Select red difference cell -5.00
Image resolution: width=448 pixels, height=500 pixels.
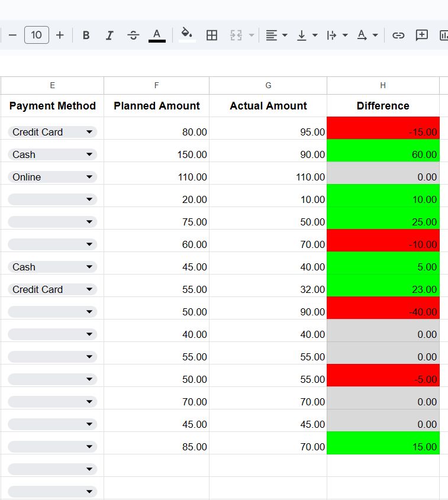pyautogui.click(x=383, y=376)
